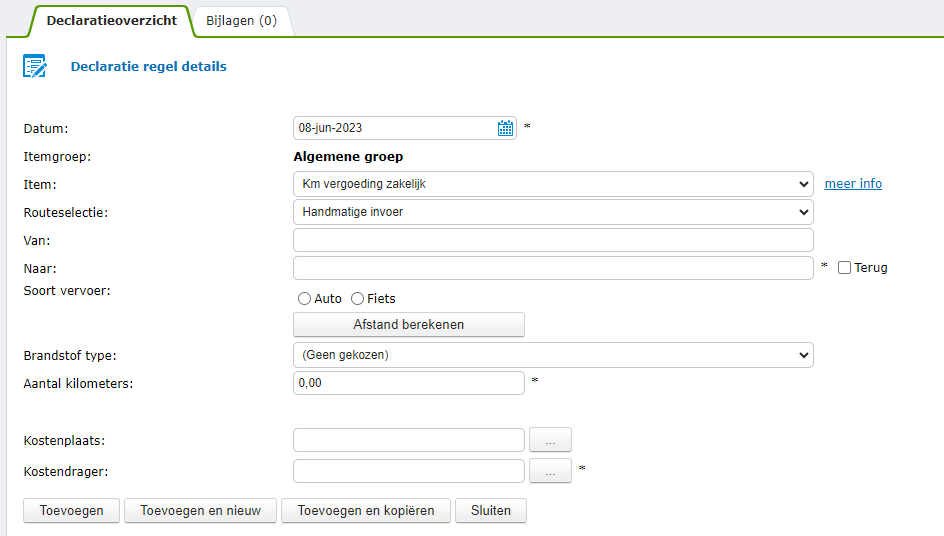The height and width of the screenshot is (536, 944).
Task: Close the form with Sluiten
Action: (x=491, y=510)
